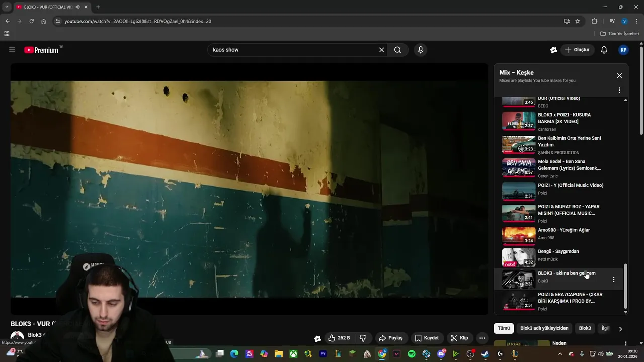The height and width of the screenshot is (362, 644).
Task: Open 'Mela Bedel - Ben Sana Gelemem' thumbnail
Action: tap(519, 168)
